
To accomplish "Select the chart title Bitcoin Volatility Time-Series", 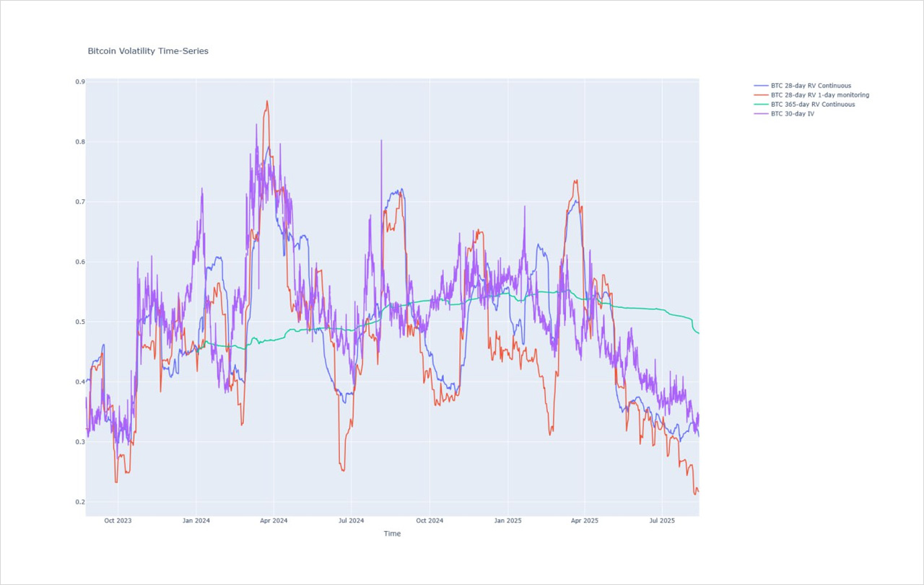I will coord(148,50).
